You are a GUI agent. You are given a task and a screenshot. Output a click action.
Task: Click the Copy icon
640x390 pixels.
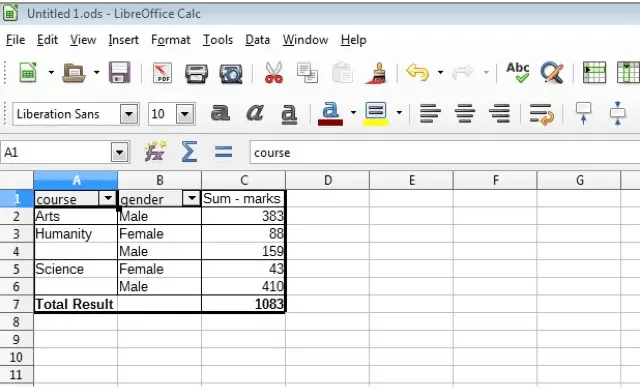[307, 73]
